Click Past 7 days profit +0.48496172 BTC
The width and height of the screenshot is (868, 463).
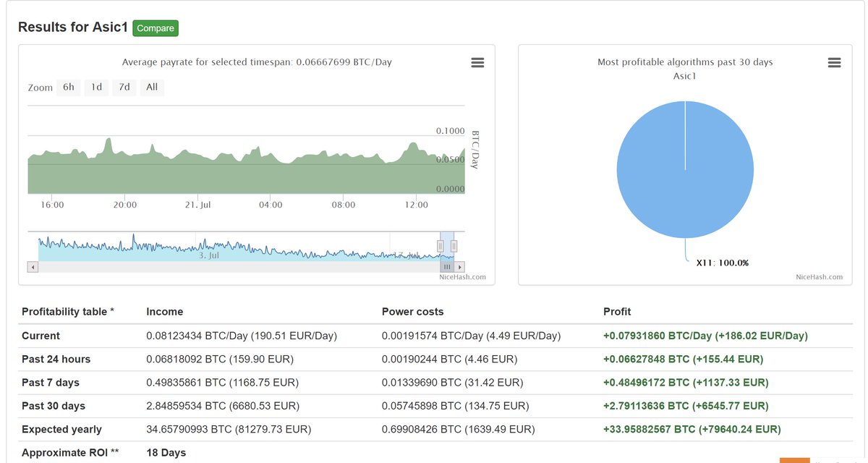tap(686, 383)
